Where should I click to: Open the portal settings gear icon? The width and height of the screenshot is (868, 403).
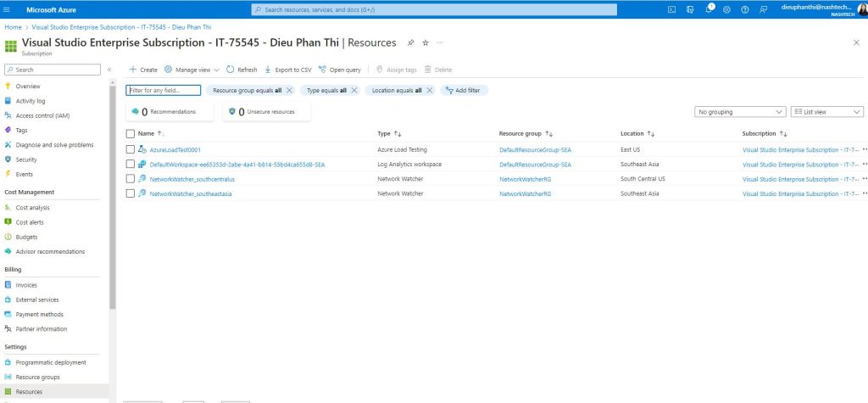click(728, 9)
